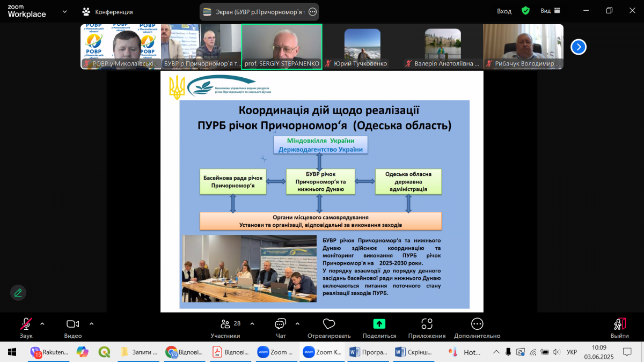Click the green Поделиться share screen button
This screenshot has height=362, width=644.
(379, 328)
